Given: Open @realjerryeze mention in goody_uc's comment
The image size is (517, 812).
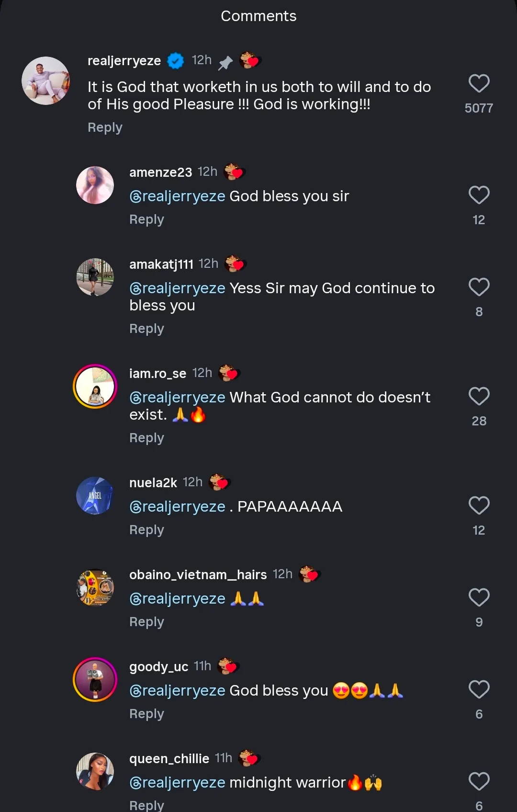Looking at the screenshot, I should 177,690.
